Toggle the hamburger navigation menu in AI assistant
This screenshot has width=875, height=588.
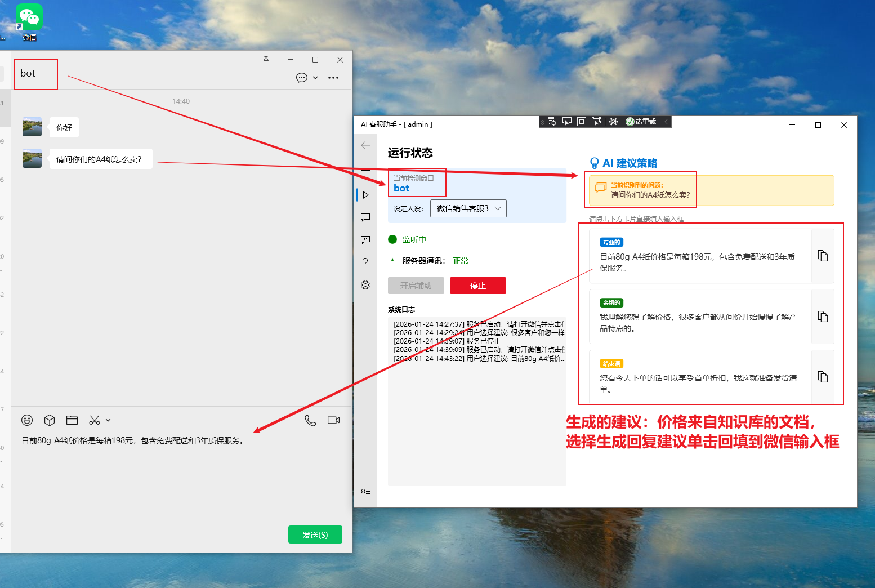click(365, 168)
